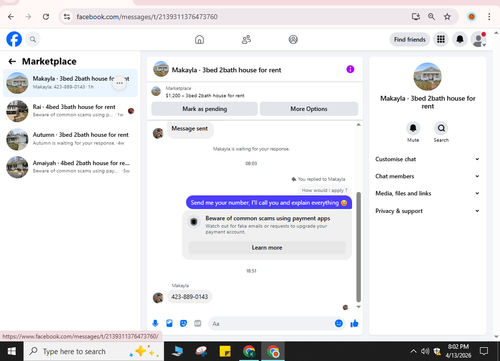The width and height of the screenshot is (500, 361).
Task: Expand Customise chat section
Action: (427, 159)
